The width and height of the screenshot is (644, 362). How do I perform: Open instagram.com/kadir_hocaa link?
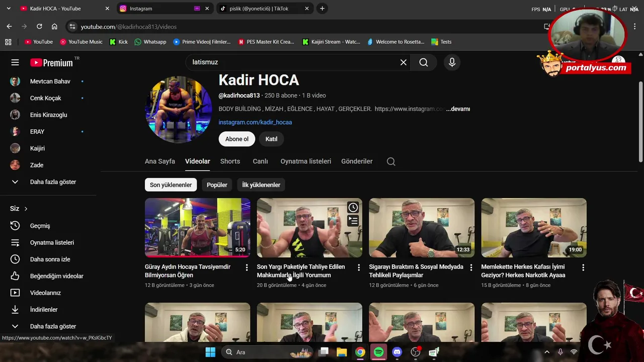click(255, 122)
